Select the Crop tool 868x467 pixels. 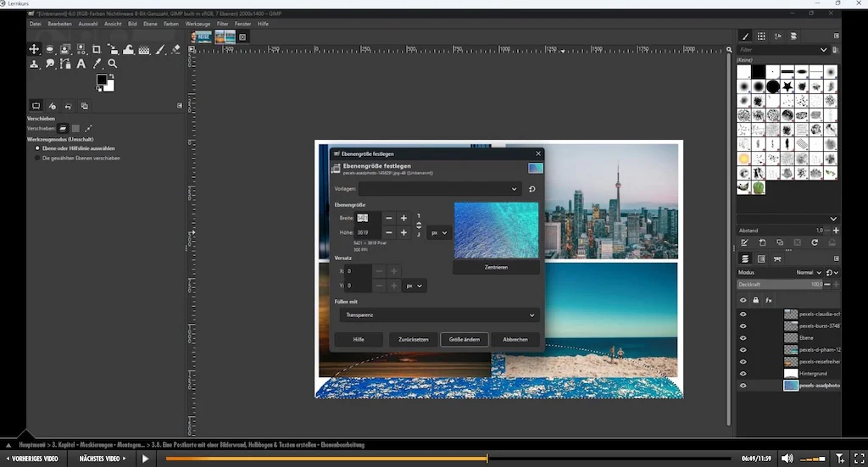click(x=97, y=49)
